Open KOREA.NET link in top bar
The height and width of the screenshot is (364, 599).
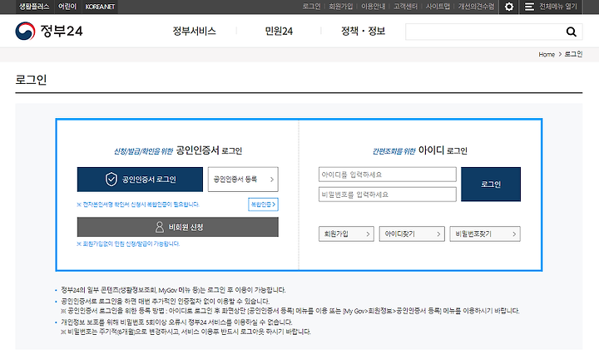[100, 7]
